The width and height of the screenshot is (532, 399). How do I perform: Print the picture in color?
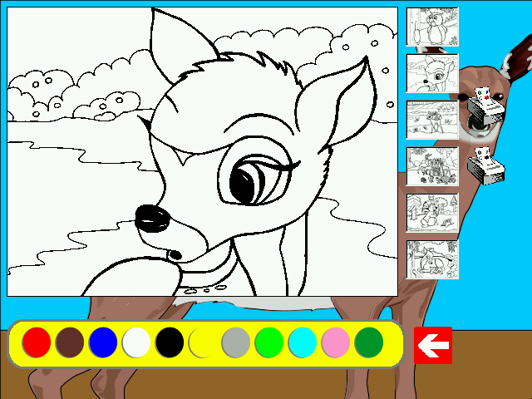(485, 106)
